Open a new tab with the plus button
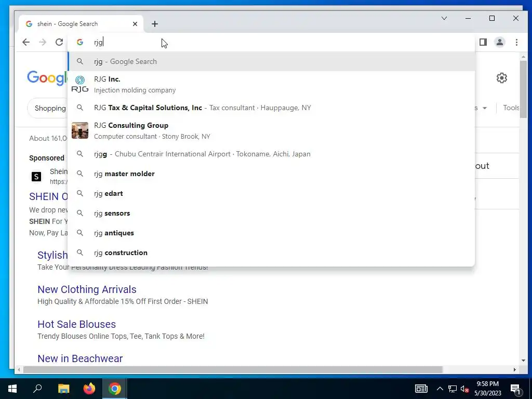Viewport: 532px width, 399px height. (155, 24)
